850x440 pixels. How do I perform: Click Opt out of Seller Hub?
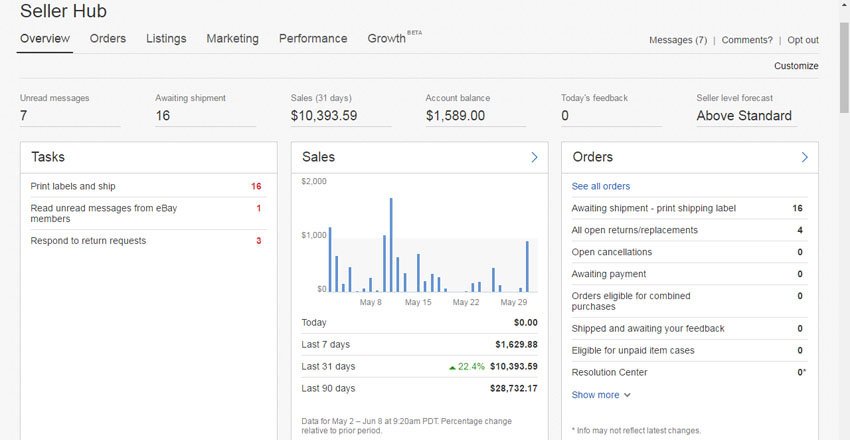pyautogui.click(x=802, y=40)
